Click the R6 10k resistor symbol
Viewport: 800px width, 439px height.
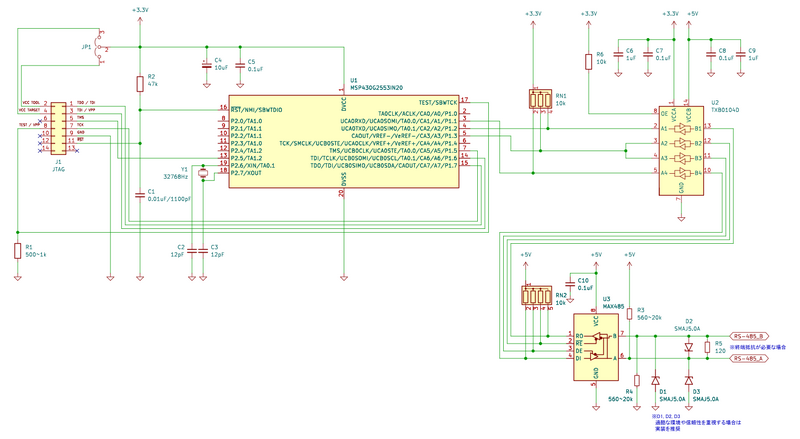(588, 62)
